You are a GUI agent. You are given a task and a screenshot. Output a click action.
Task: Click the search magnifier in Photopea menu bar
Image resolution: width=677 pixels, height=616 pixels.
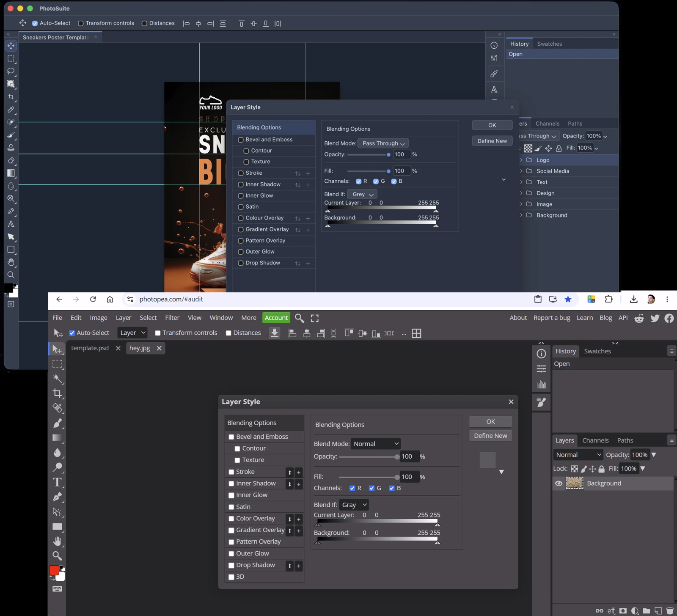[x=300, y=318]
